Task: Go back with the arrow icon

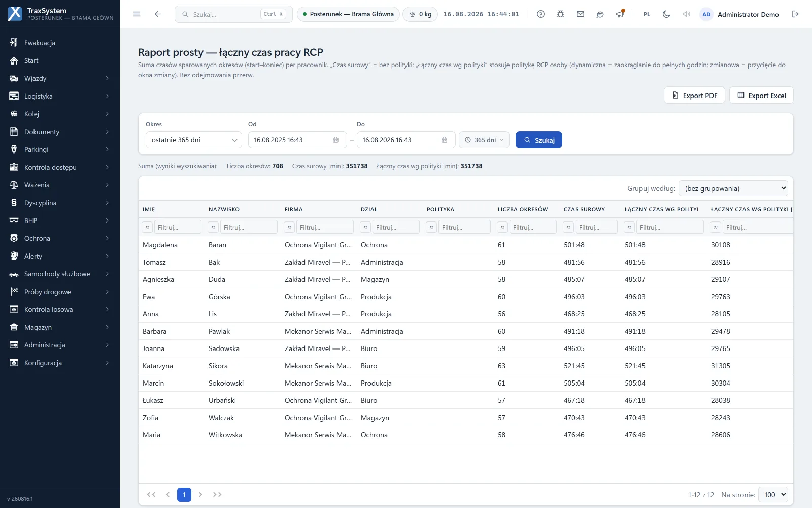Action: coord(158,14)
